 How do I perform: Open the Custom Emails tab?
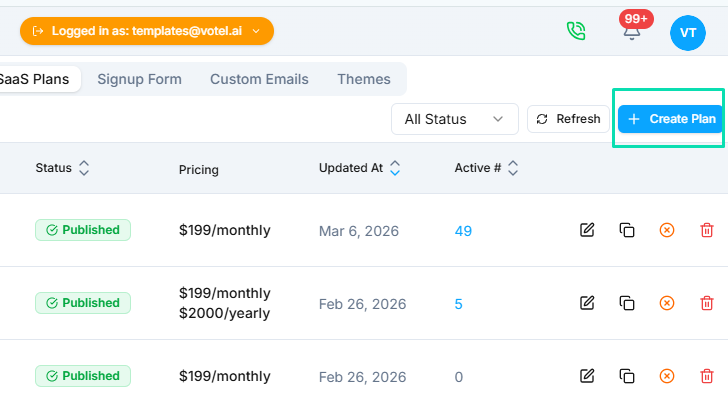259,79
